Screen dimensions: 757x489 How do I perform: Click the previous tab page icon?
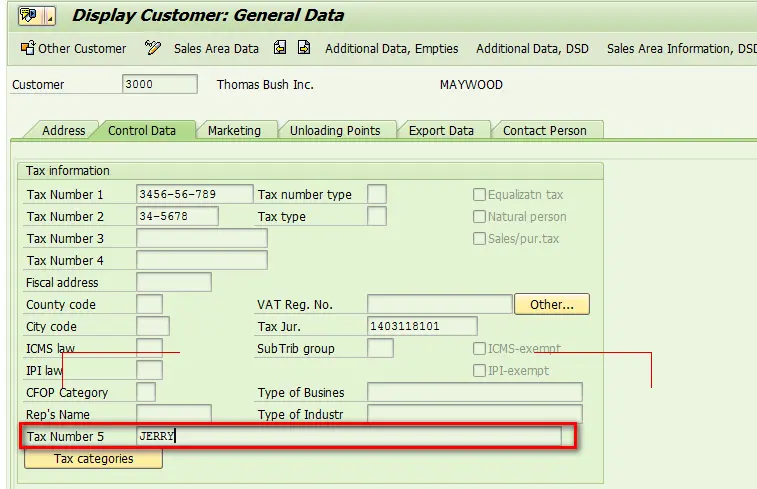click(280, 48)
